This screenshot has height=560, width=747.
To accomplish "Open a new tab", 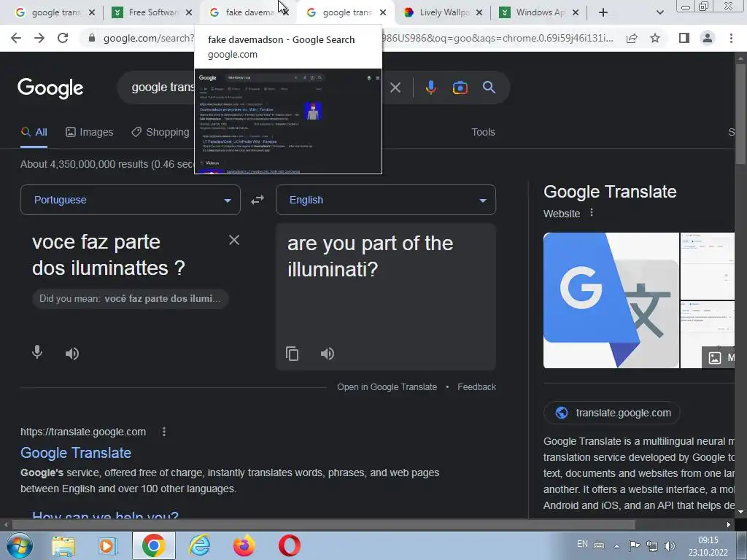I will 603,12.
